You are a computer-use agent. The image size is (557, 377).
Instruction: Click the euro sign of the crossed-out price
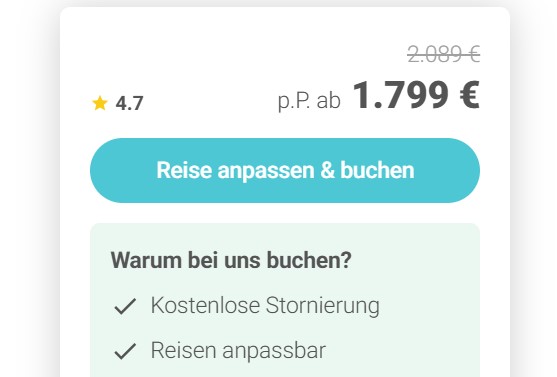click(x=474, y=55)
